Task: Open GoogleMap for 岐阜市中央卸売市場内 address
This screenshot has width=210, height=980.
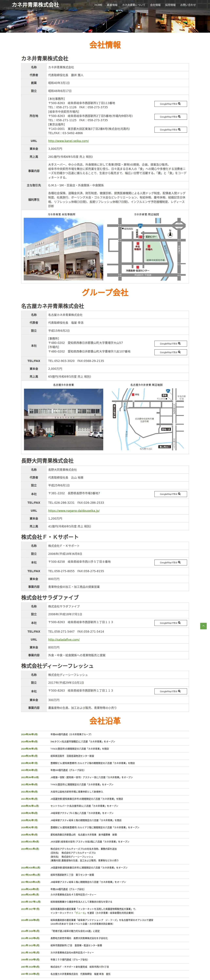Action: [x=170, y=117]
